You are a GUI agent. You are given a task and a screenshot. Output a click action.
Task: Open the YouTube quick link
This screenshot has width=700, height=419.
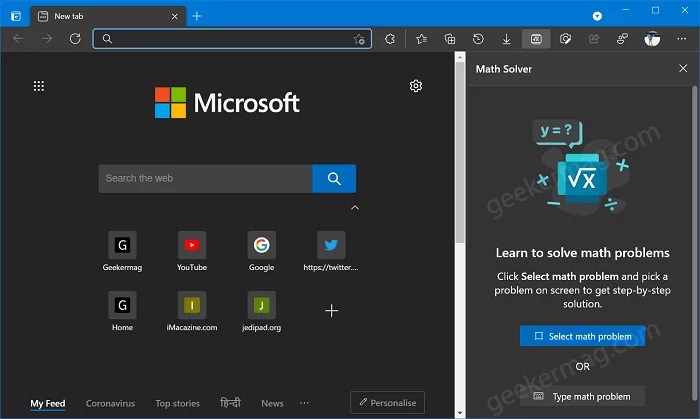click(x=192, y=251)
